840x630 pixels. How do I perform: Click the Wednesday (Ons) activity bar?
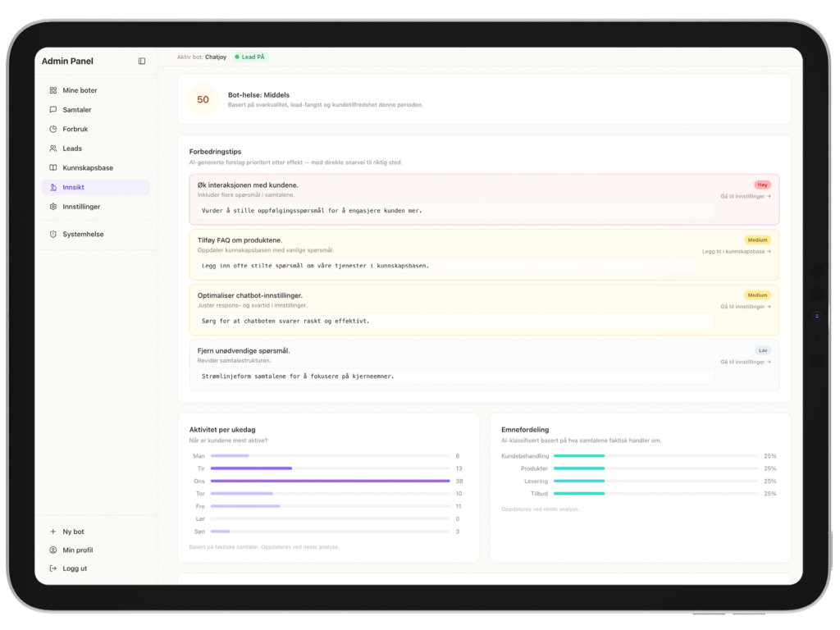click(x=330, y=481)
